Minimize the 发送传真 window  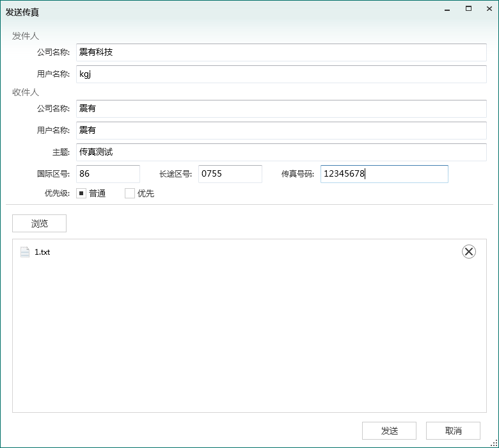point(447,9)
